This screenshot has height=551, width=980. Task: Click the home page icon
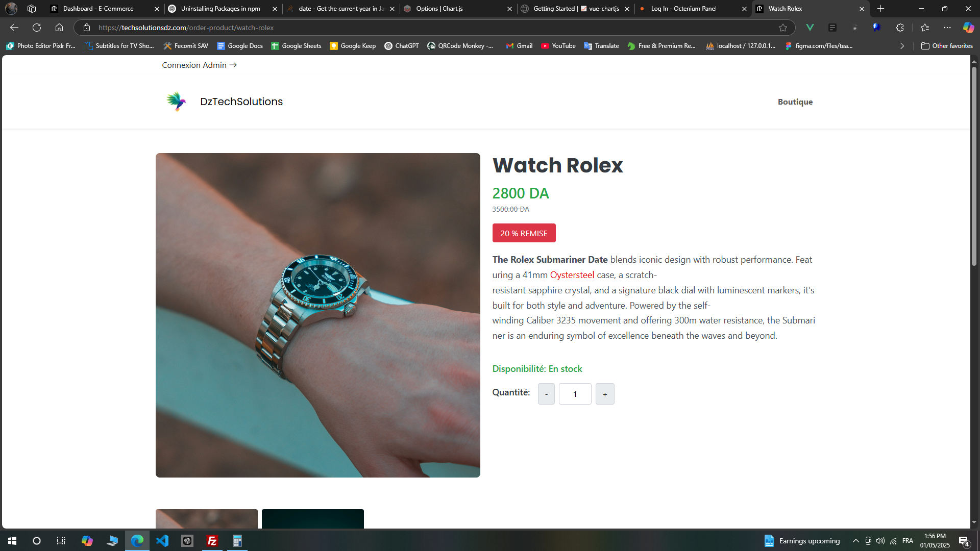(x=59, y=28)
